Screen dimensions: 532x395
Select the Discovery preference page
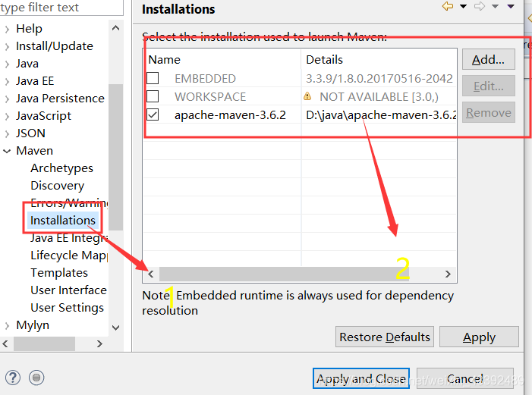coord(58,186)
